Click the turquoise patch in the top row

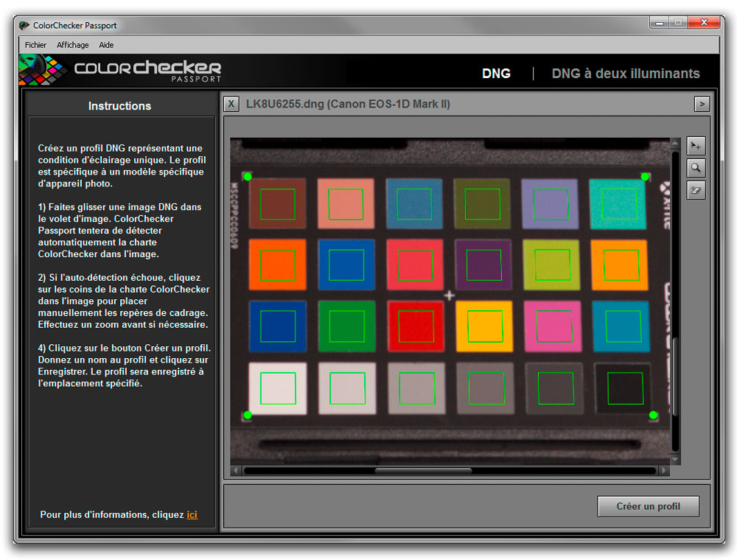(618, 204)
